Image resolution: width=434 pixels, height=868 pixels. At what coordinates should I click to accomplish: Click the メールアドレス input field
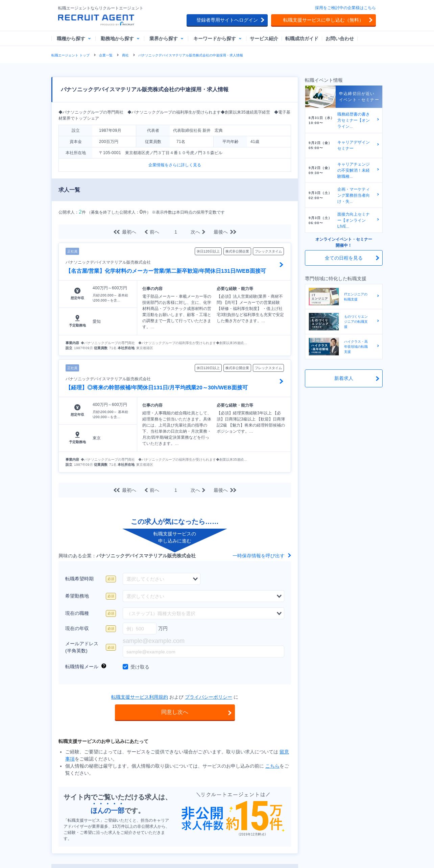[x=203, y=651]
